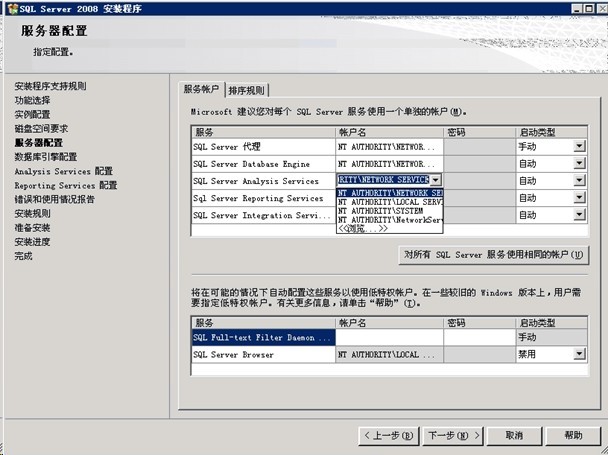The image size is (608, 455).
Task: Choose NT AUTHORITY\NETWORK SERVICE in the dropdown list
Action: (x=390, y=193)
